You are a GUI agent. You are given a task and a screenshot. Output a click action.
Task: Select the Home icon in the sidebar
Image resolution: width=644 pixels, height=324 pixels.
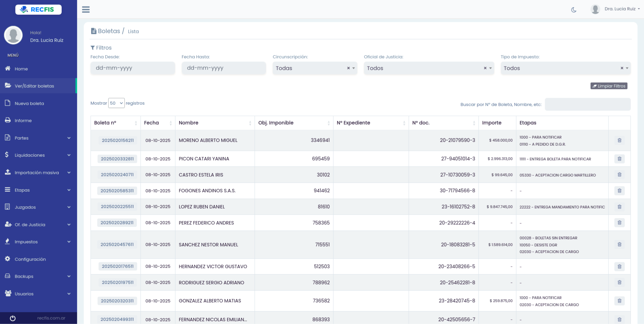7,68
